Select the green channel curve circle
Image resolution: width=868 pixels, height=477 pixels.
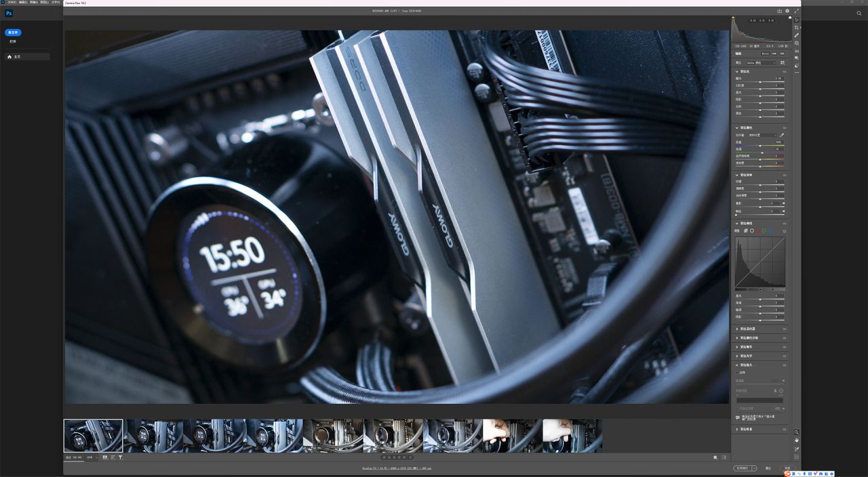[x=764, y=231]
